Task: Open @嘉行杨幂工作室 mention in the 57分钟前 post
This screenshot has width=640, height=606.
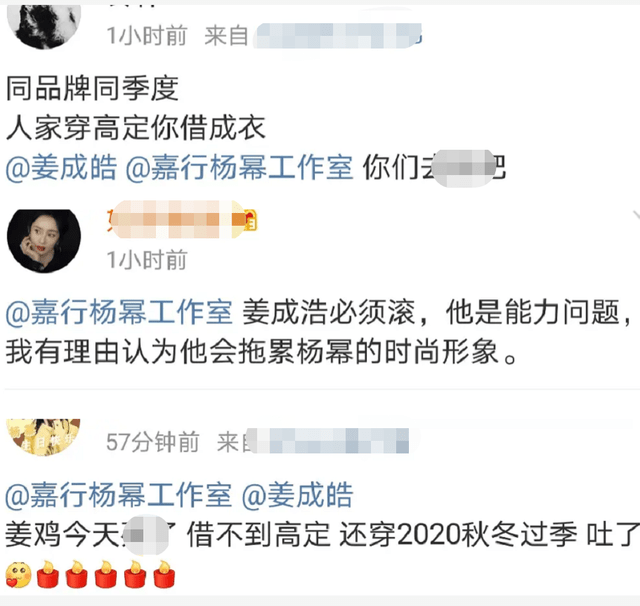Action: pos(118,495)
